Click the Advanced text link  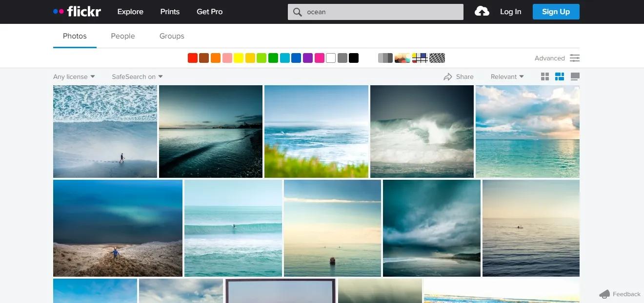coord(549,58)
